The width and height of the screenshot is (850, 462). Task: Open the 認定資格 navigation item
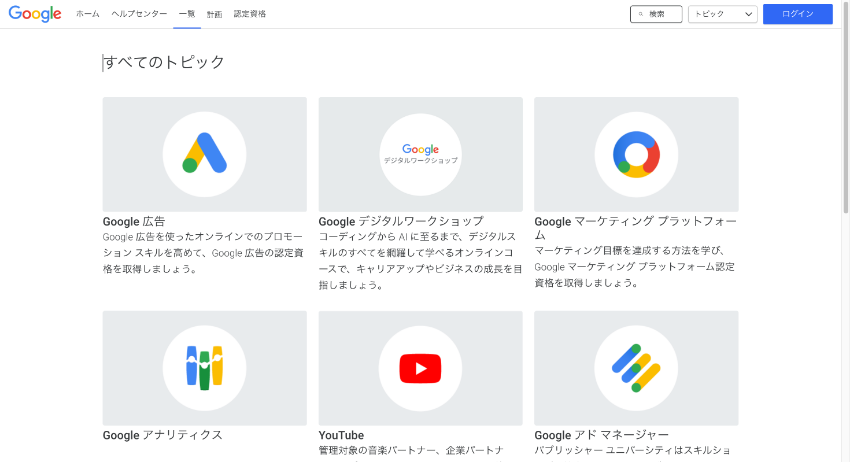click(250, 14)
